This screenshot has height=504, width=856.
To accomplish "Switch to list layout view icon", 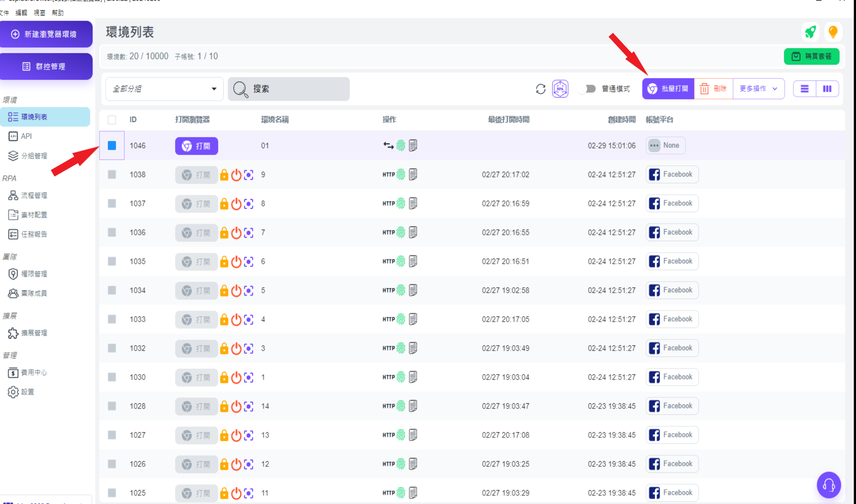I will 804,89.
